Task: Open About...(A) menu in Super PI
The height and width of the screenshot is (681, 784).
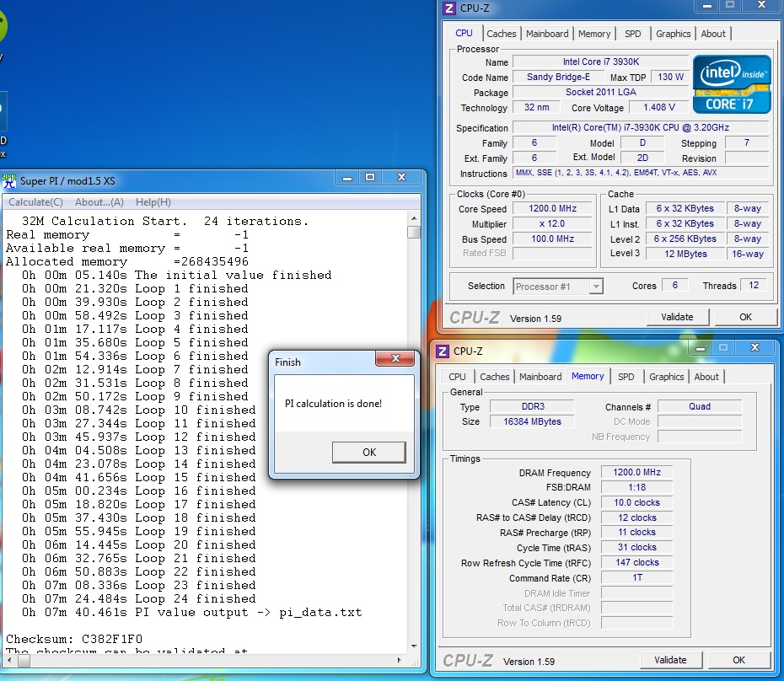Action: coord(99,202)
